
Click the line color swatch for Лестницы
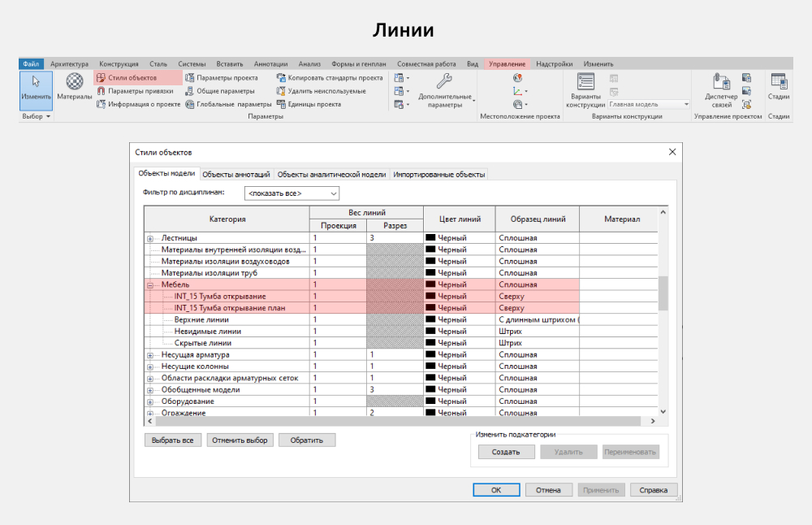430,238
